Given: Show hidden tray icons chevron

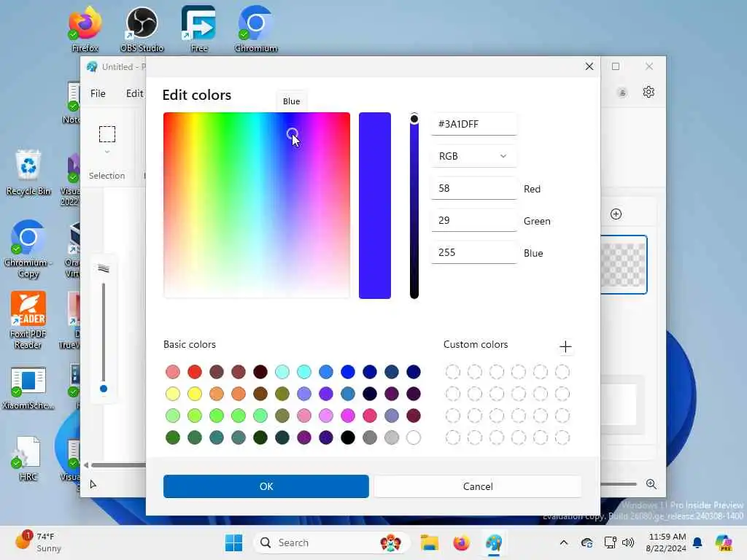Looking at the screenshot, I should tap(564, 542).
